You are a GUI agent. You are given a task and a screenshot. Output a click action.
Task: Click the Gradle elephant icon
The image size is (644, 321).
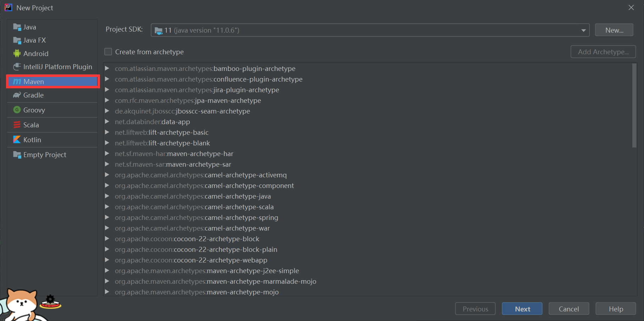(x=17, y=95)
